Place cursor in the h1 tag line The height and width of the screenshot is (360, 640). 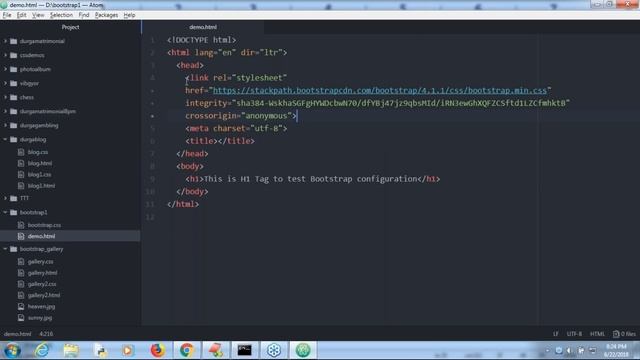point(313,179)
